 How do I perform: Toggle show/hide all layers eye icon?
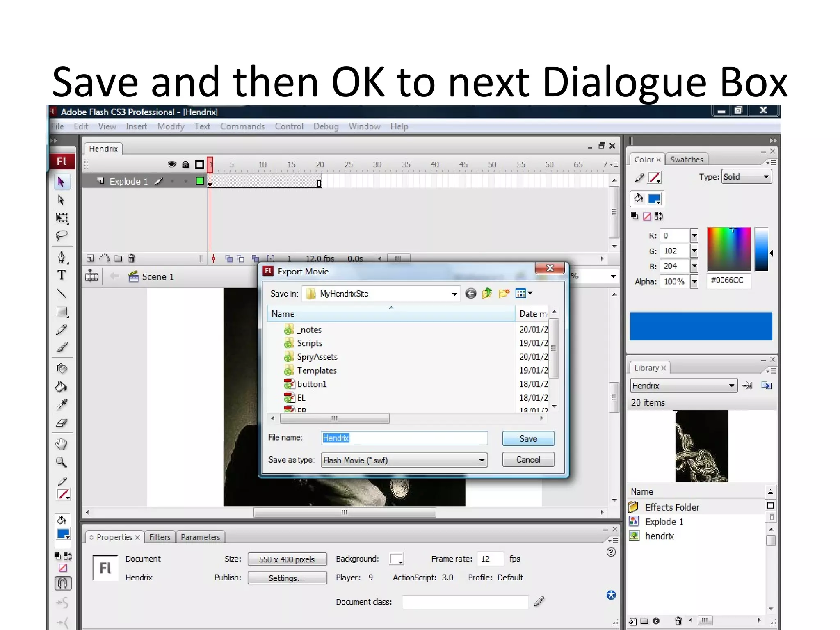point(172,164)
